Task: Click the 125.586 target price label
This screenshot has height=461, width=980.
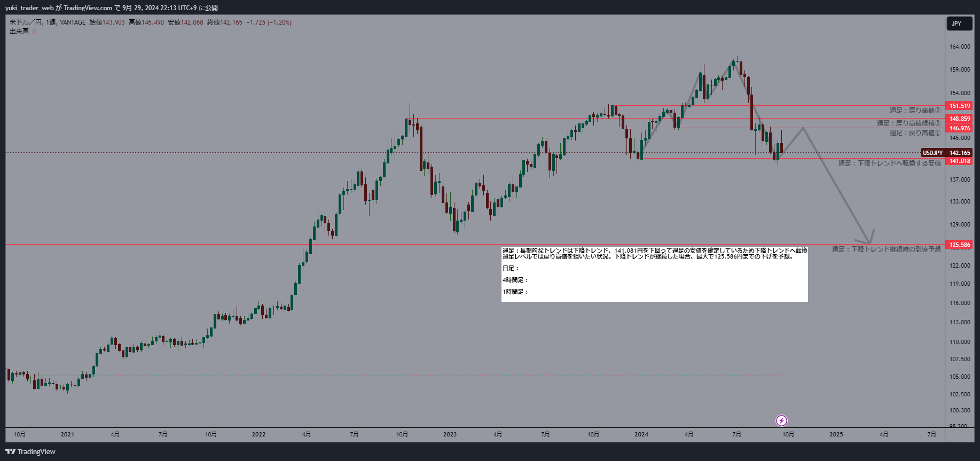Action: coord(959,245)
